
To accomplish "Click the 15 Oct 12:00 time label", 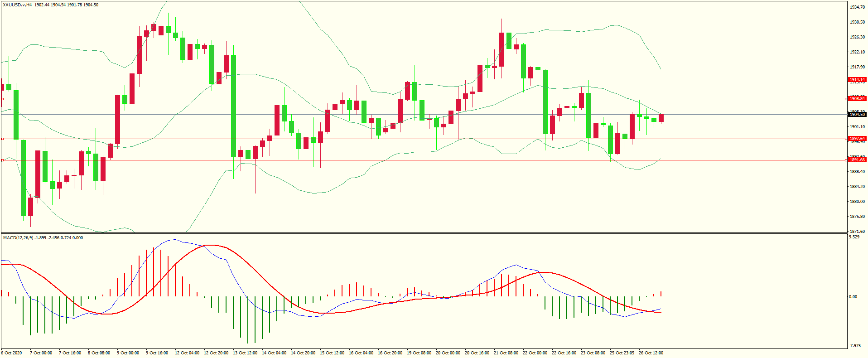I will (x=332, y=353).
